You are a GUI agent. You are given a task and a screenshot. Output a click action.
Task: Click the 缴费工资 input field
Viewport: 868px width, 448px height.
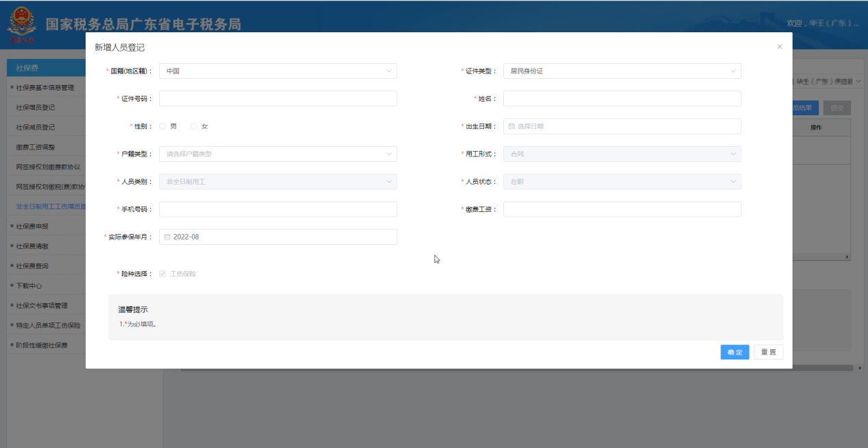[622, 209]
